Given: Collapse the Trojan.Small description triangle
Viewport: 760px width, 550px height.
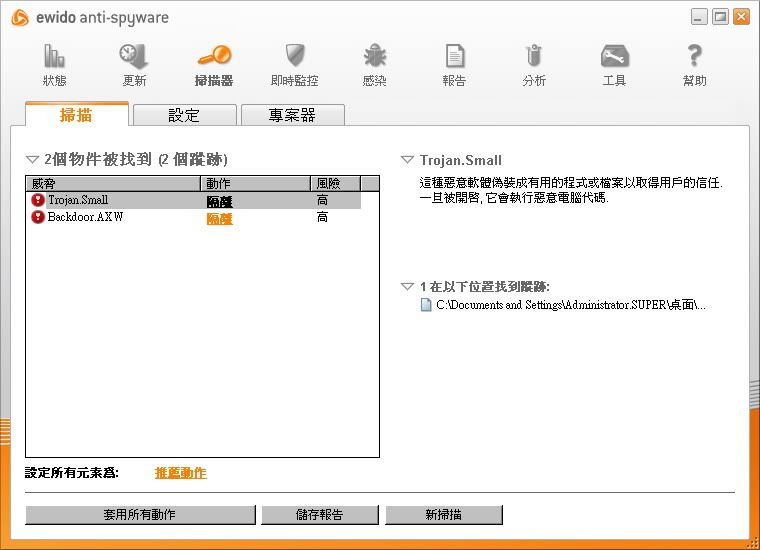Looking at the screenshot, I should coord(407,160).
